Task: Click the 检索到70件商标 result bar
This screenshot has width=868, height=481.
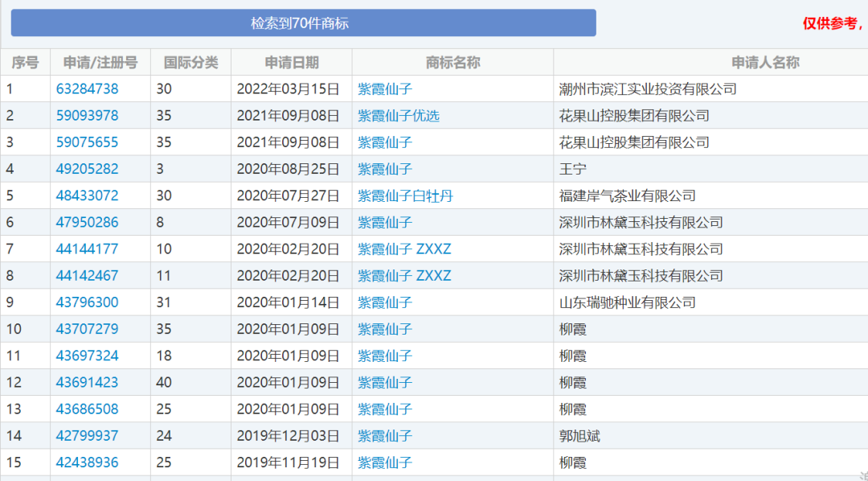Action: click(303, 23)
